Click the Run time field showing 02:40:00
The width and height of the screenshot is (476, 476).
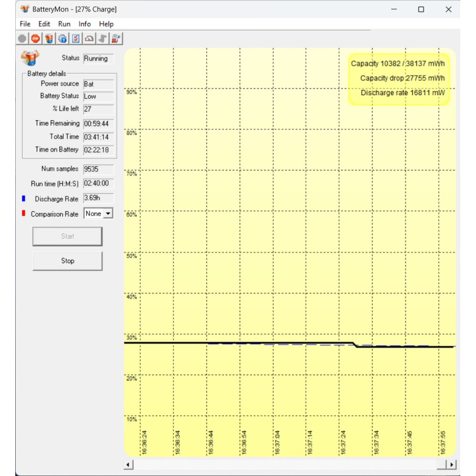click(x=98, y=183)
